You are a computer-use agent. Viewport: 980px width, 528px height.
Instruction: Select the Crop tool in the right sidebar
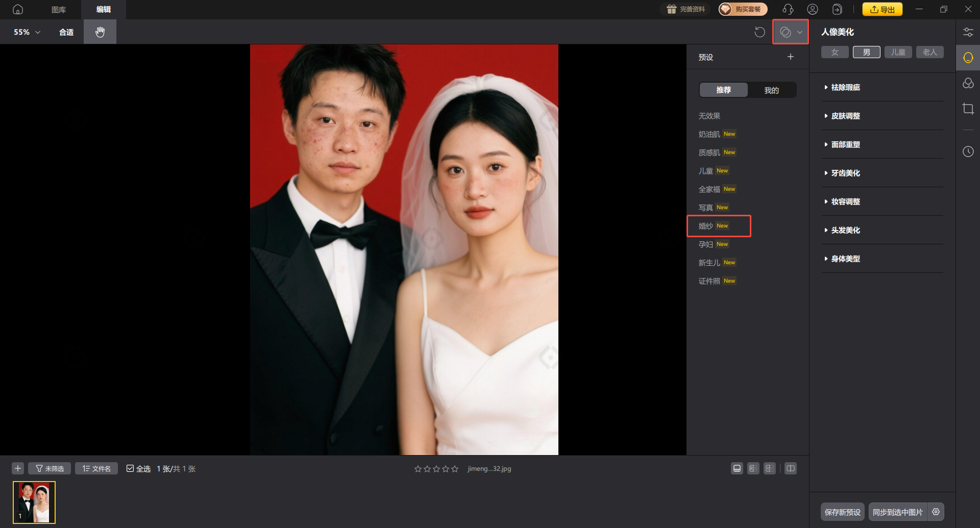pos(968,109)
